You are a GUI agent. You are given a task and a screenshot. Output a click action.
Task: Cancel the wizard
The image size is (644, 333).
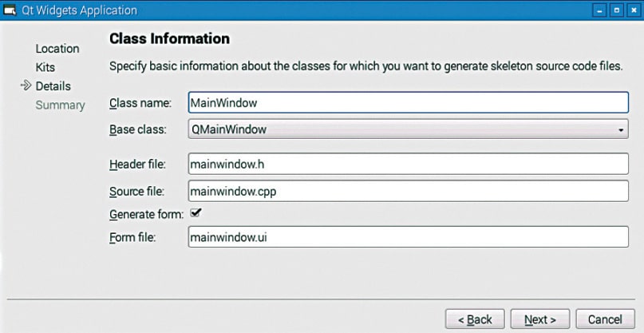[605, 319]
